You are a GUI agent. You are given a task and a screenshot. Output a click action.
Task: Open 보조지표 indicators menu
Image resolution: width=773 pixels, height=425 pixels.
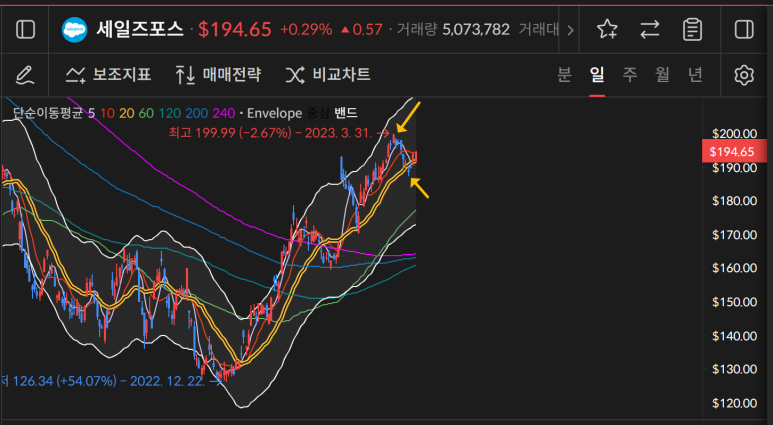click(108, 75)
